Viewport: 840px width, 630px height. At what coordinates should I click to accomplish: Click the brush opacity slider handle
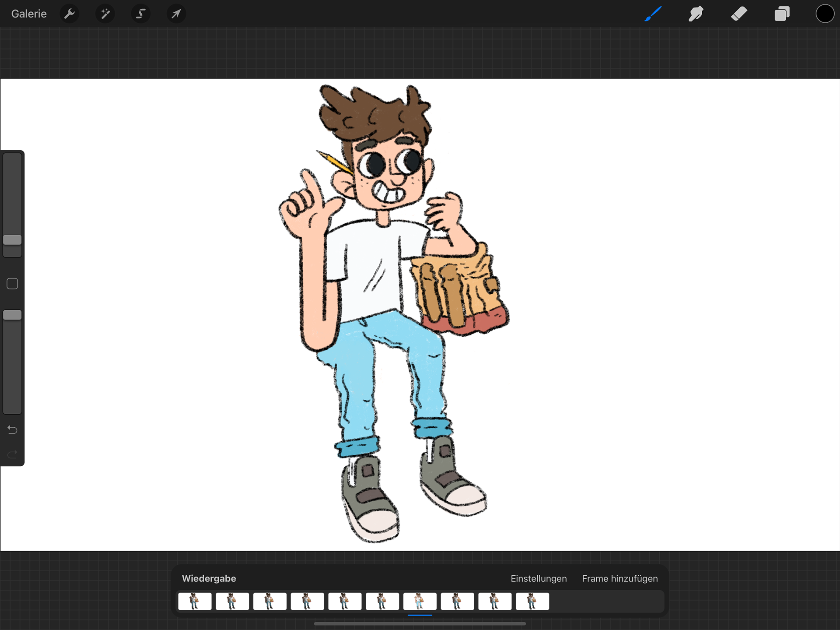(x=12, y=315)
